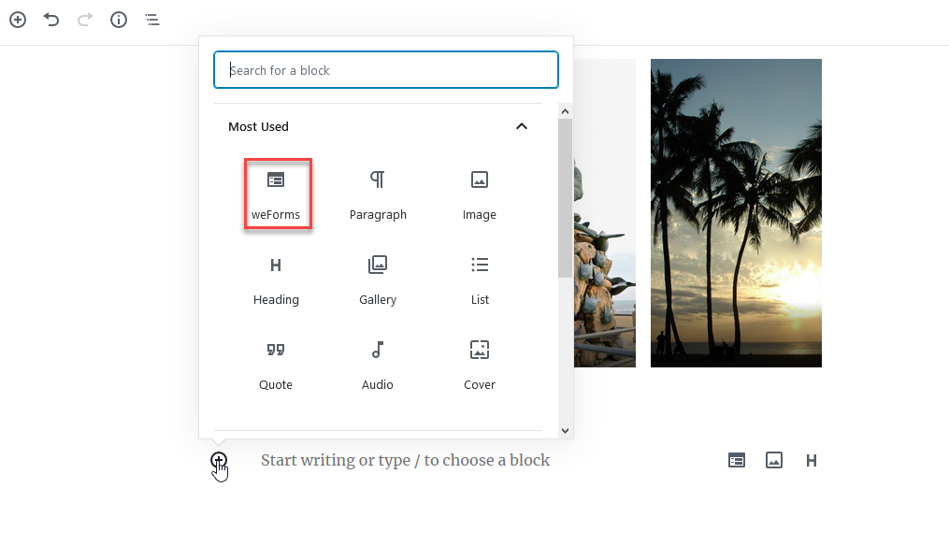
Task: Open the content structure info icon
Action: click(119, 20)
